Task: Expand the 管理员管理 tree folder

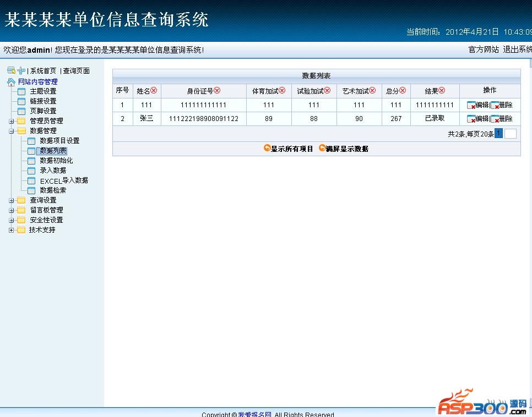Action: click(x=12, y=121)
